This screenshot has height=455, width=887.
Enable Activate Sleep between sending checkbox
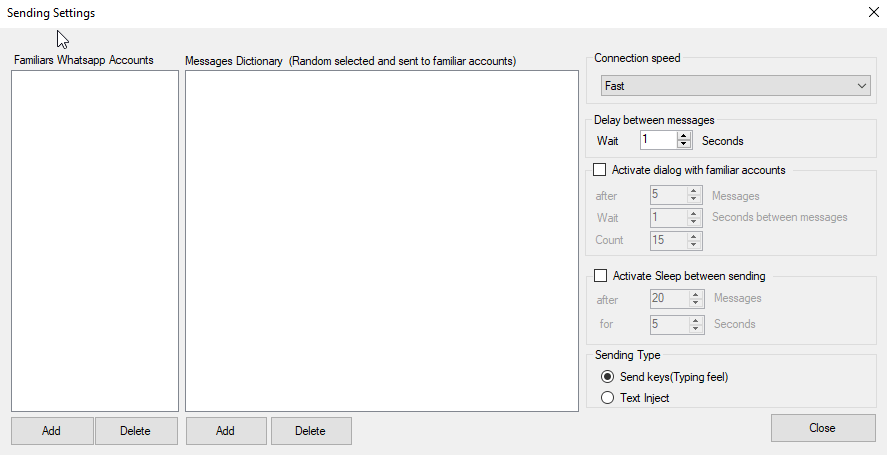click(600, 276)
